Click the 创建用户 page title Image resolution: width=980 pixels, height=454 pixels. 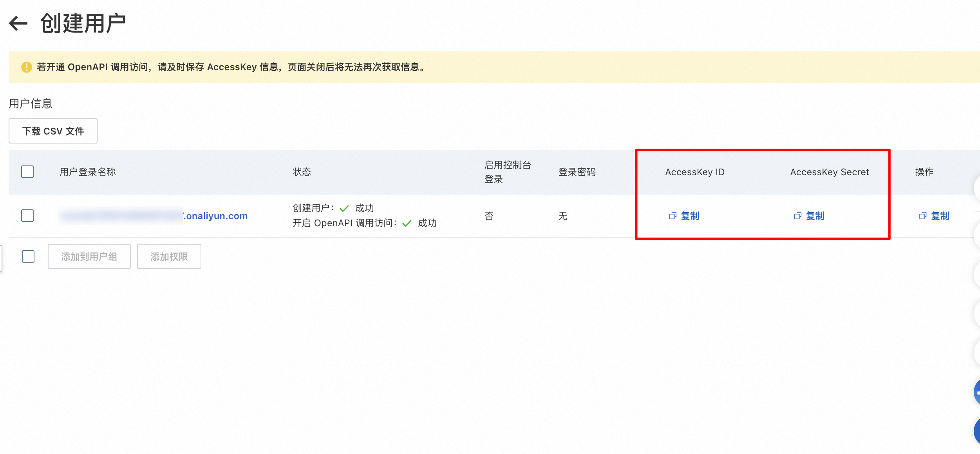83,23
